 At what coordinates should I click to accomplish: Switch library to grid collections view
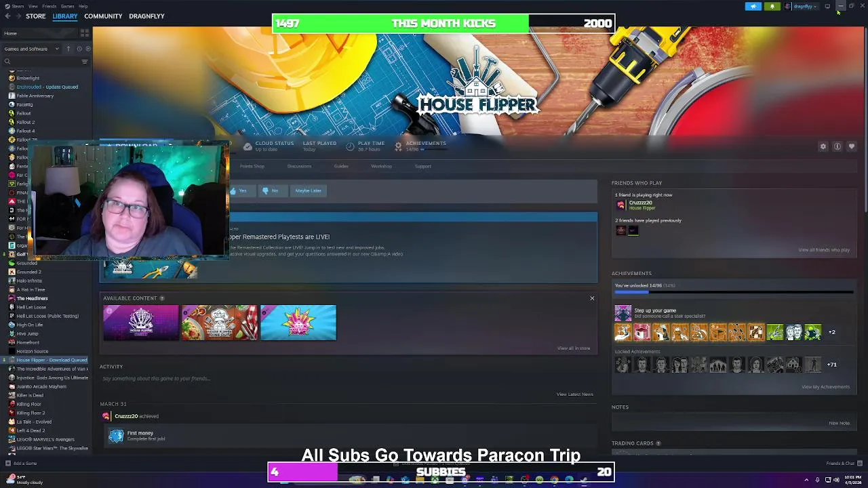[x=85, y=33]
